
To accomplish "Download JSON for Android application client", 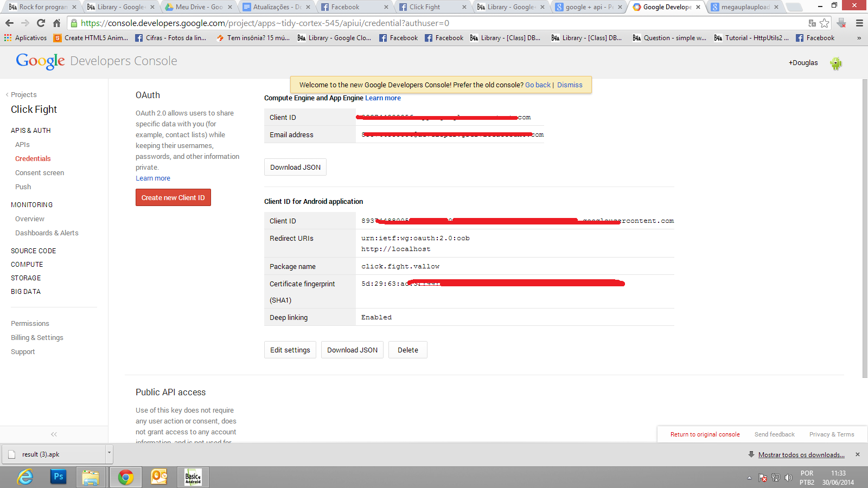I will click(x=353, y=350).
